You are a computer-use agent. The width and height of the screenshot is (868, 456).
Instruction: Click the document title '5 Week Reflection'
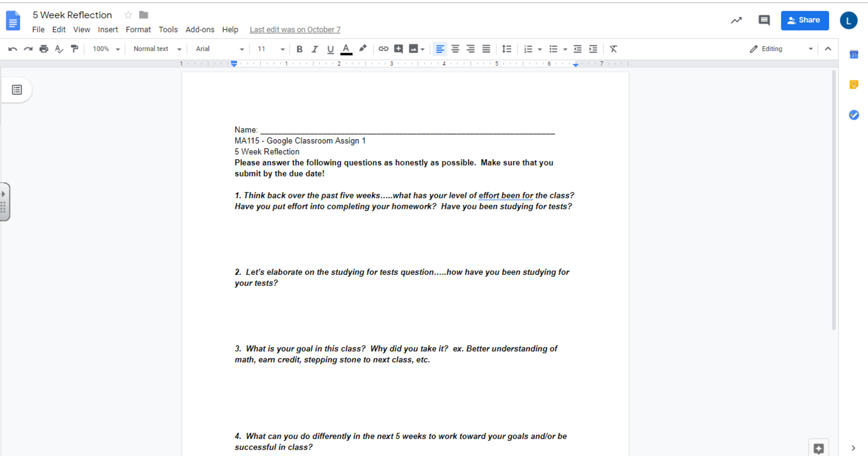pyautogui.click(x=72, y=15)
